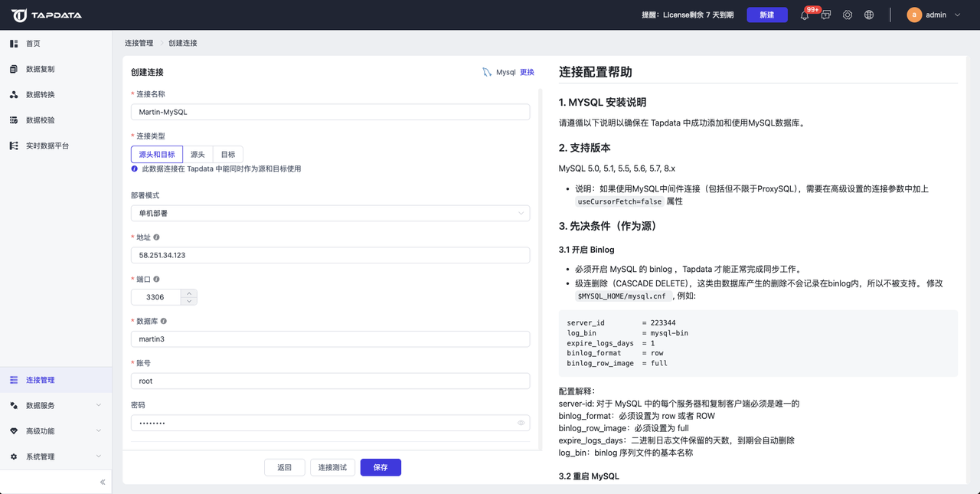Open the settings gear icon
980x494 pixels.
(848, 15)
